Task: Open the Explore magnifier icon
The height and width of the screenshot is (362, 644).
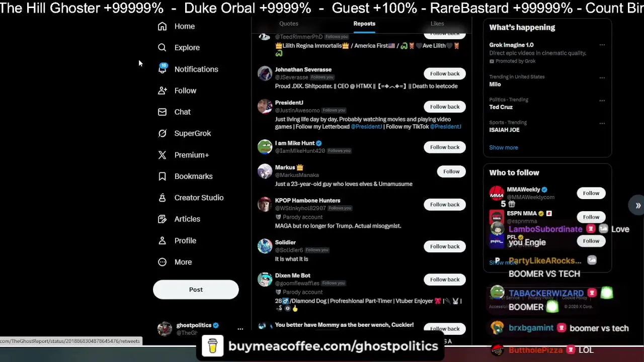Action: click(162, 47)
